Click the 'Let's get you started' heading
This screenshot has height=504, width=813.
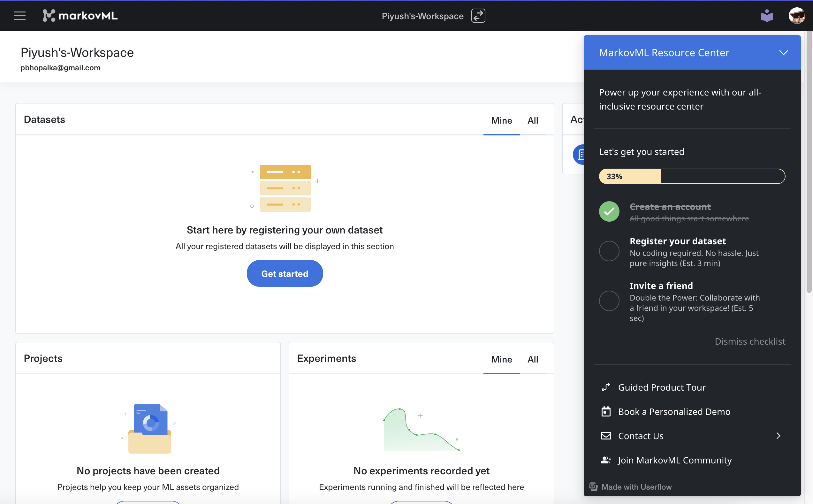coord(642,152)
